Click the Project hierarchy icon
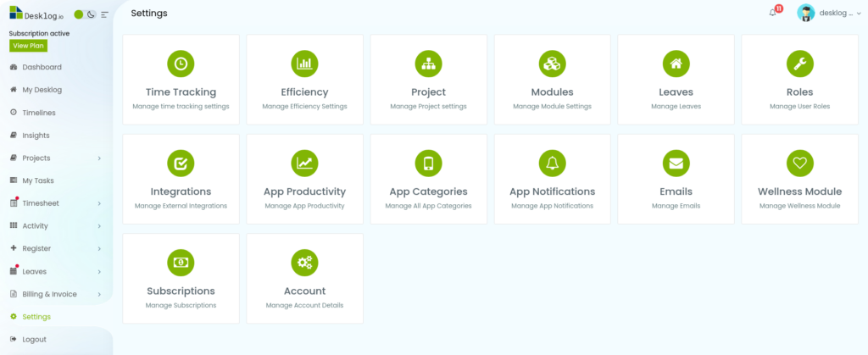The width and height of the screenshot is (868, 355). (428, 64)
